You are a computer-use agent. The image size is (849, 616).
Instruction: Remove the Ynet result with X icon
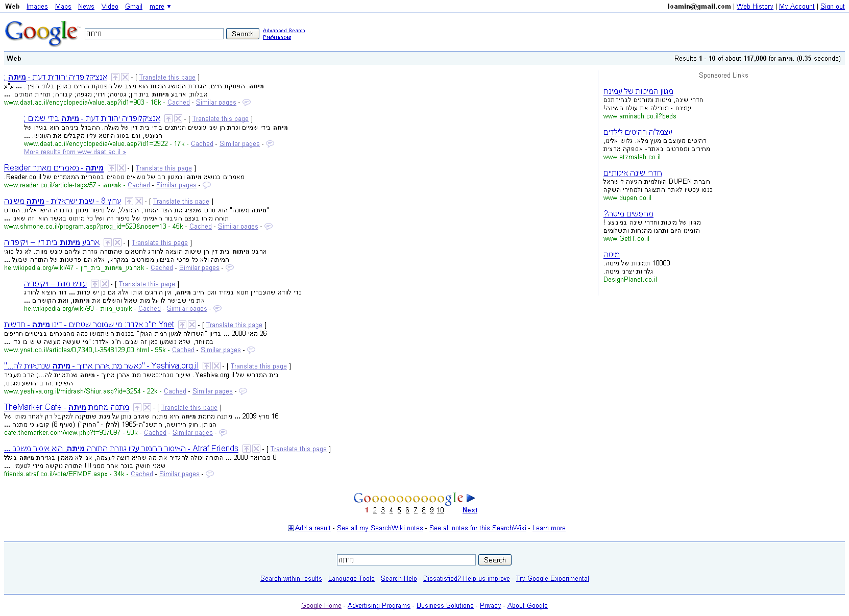coord(192,325)
